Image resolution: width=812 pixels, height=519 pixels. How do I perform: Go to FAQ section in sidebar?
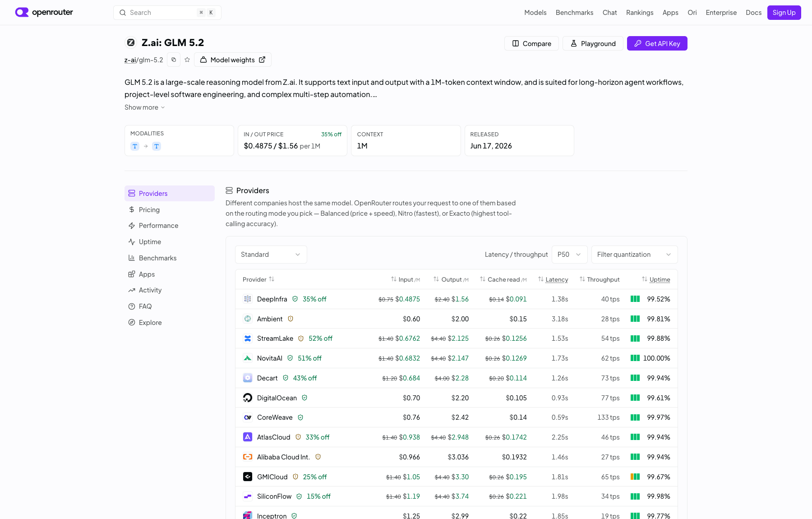tap(170, 306)
